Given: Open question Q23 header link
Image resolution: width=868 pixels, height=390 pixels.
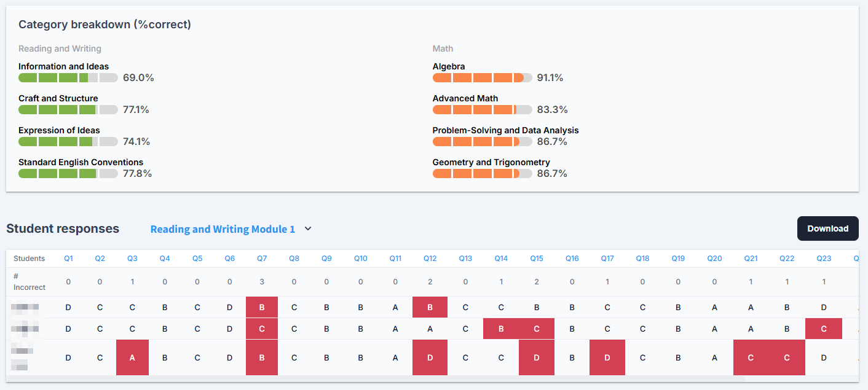Looking at the screenshot, I should pyautogui.click(x=824, y=259).
